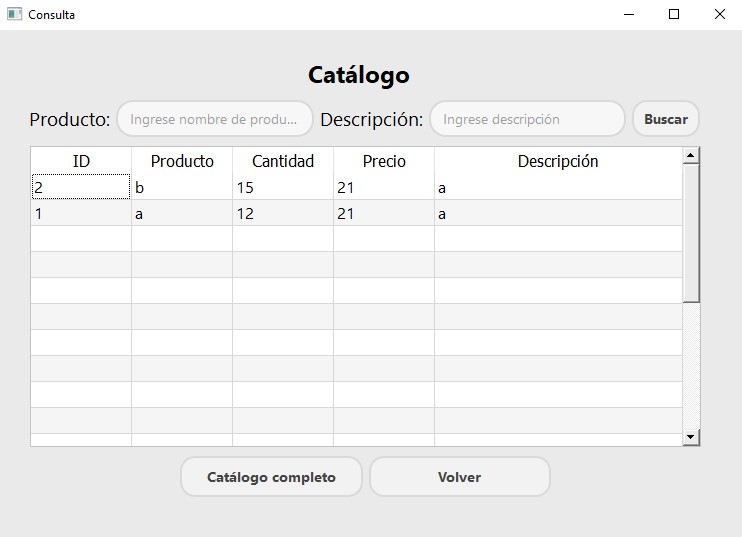Viewport: 742px width, 537px height.
Task: Select the Cantidad cell with value 15
Action: pos(283,187)
